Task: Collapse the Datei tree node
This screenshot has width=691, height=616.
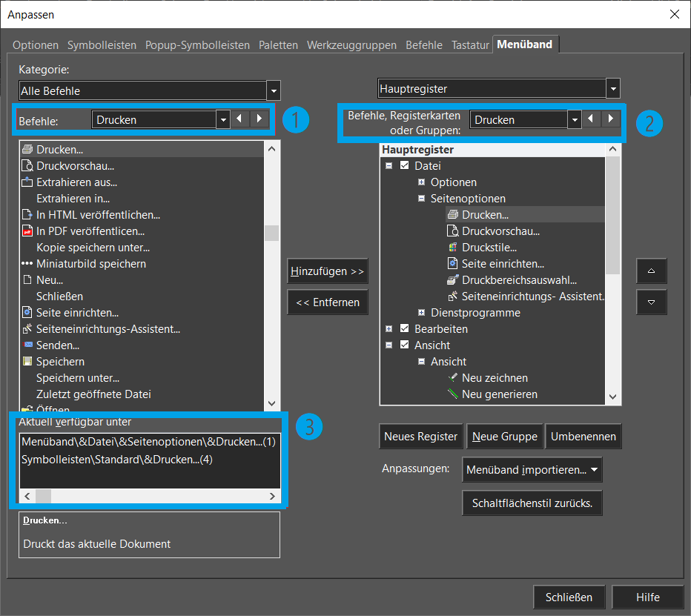Action: (x=389, y=166)
